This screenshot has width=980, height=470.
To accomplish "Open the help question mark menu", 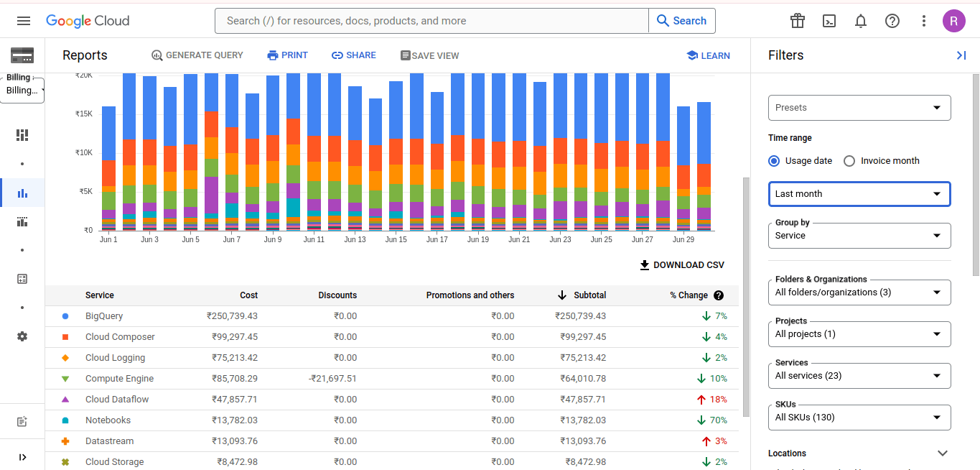I will coord(892,21).
